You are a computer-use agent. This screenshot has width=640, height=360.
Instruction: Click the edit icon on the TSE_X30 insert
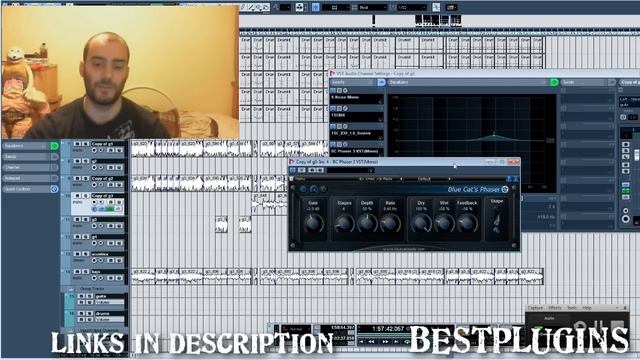tap(345, 127)
